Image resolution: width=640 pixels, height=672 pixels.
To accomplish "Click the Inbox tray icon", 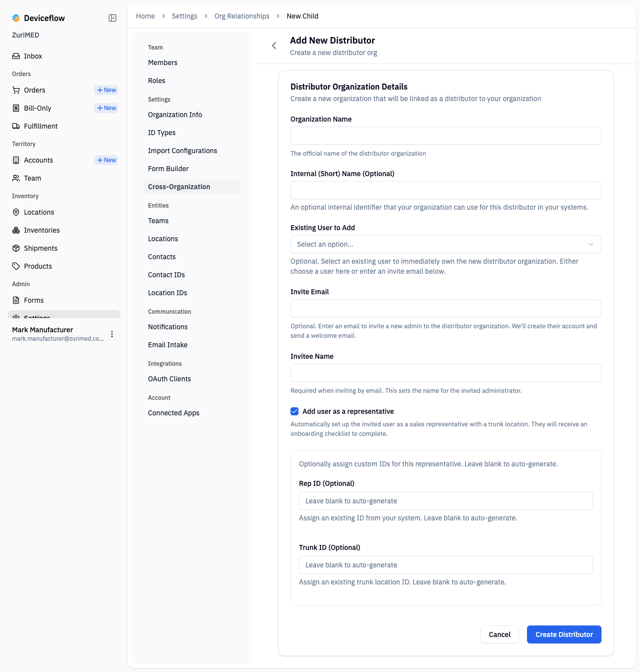I will click(x=16, y=56).
